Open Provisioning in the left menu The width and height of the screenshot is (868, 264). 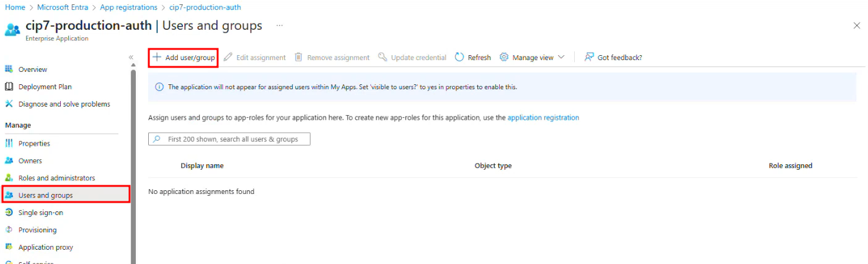pyautogui.click(x=38, y=230)
